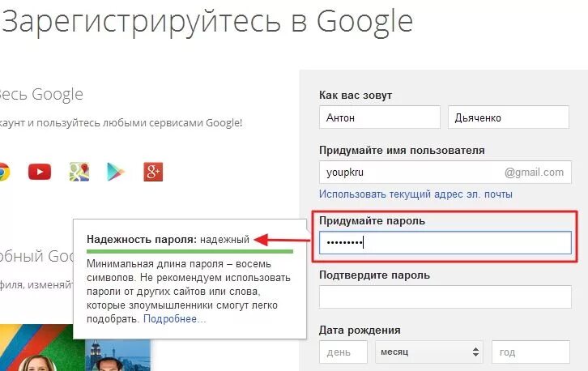
Task: Click the first name field containing Антон
Action: [380, 117]
